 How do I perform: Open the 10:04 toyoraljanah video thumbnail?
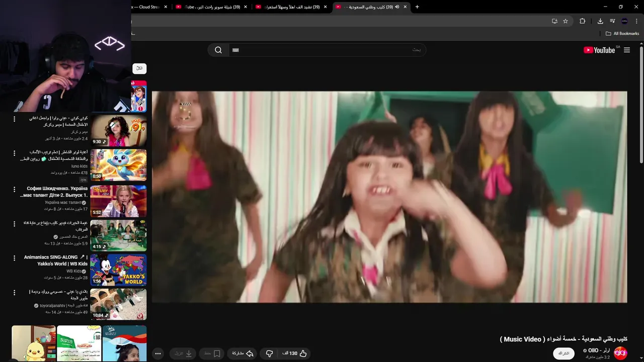pos(118,304)
